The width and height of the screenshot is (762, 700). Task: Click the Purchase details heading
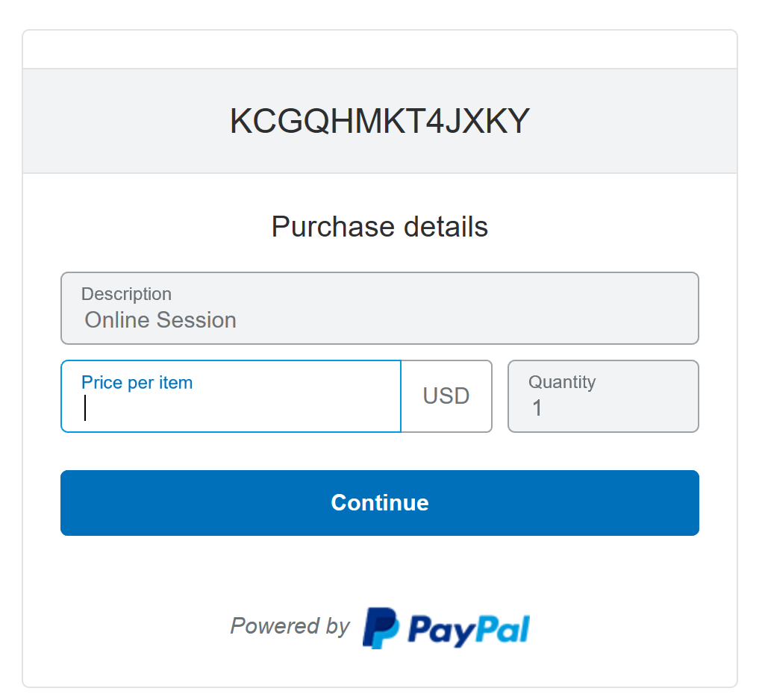[380, 226]
